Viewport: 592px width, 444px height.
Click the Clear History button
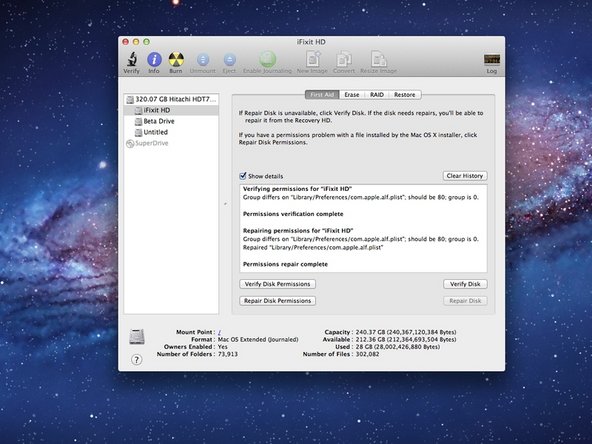click(x=465, y=176)
